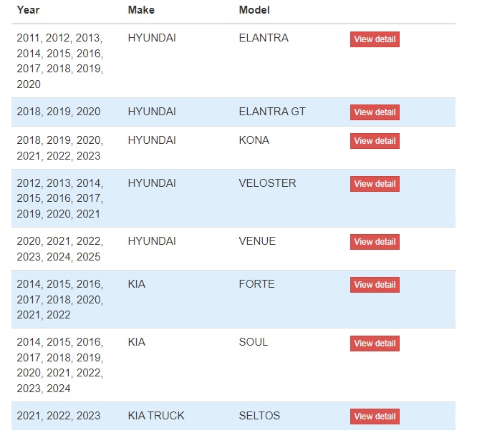Click the KONA model text

point(254,140)
